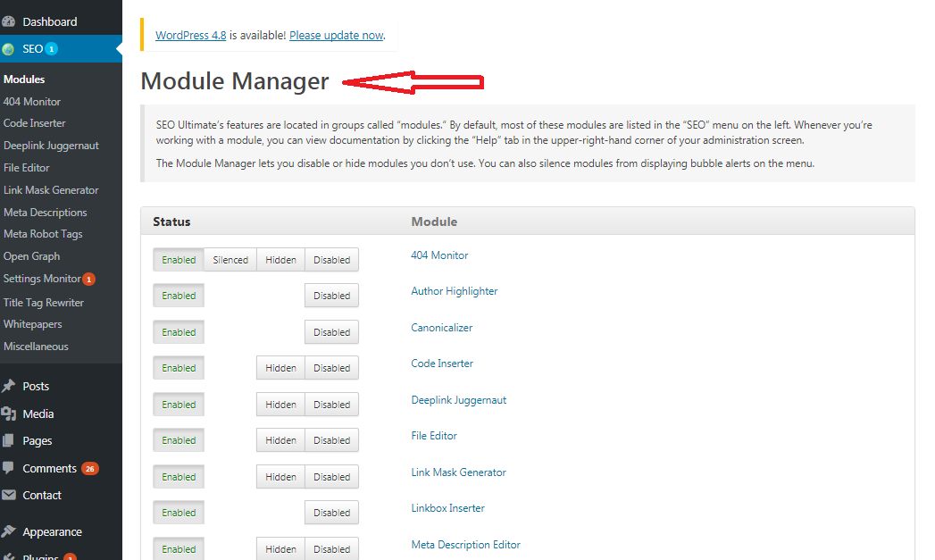Disable the Deeplink Juggernaut module
This screenshot has width=935, height=560.
[x=331, y=405]
